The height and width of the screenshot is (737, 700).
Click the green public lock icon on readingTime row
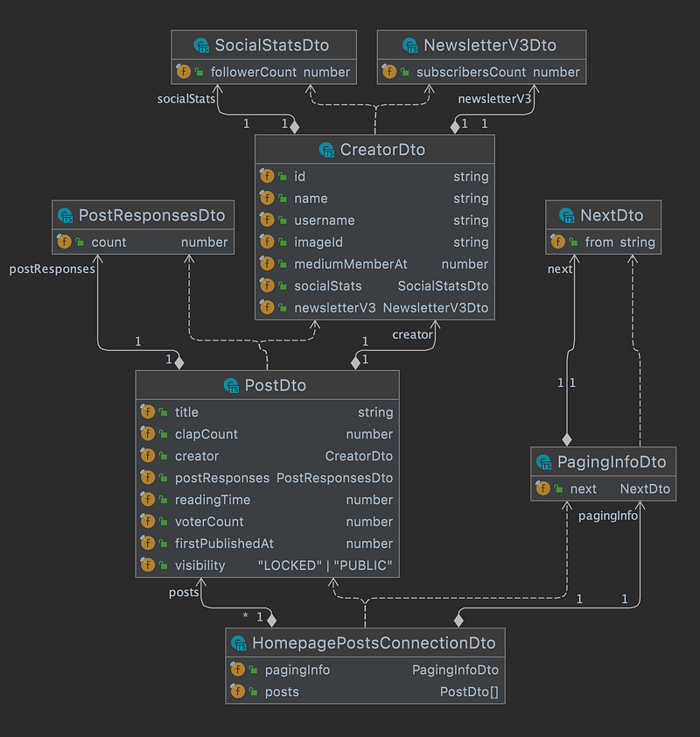tap(164, 500)
